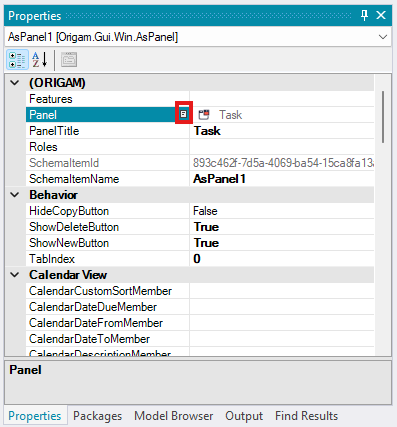The height and width of the screenshot is (427, 397).
Task: Switch to the Properties tab
Action: [x=35, y=416]
